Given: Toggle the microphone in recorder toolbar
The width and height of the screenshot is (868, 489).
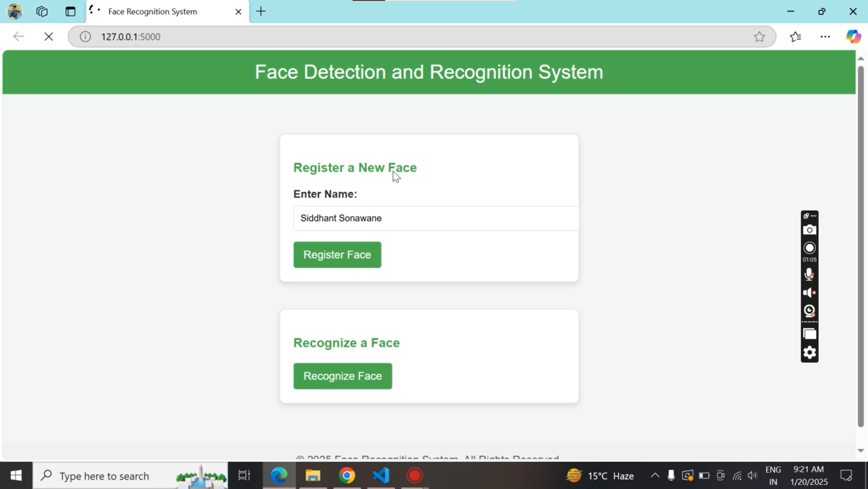Looking at the screenshot, I should [809, 274].
